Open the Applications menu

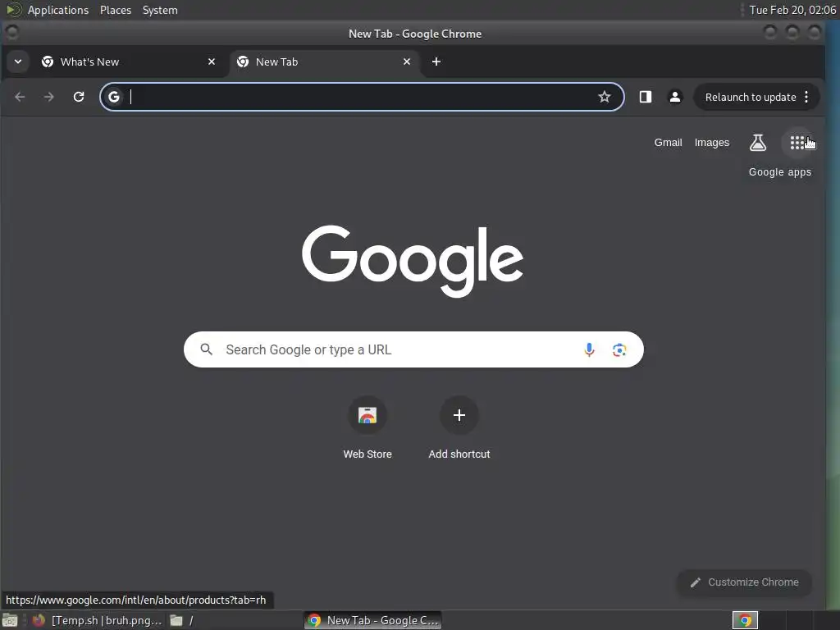pyautogui.click(x=58, y=10)
